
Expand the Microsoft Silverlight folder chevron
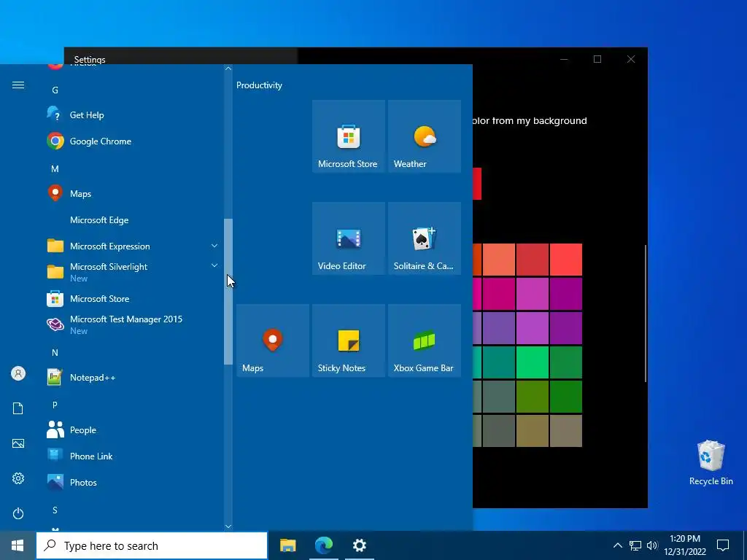pyautogui.click(x=214, y=265)
